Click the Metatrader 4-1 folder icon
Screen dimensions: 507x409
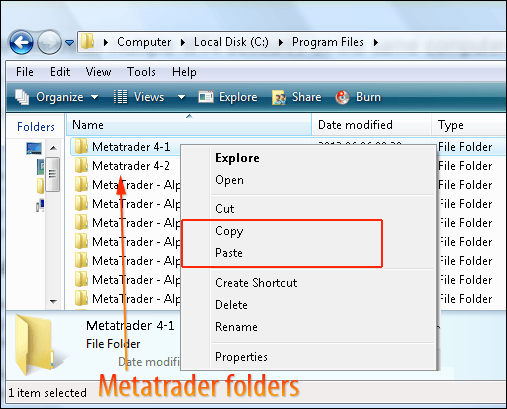pyautogui.click(x=81, y=146)
